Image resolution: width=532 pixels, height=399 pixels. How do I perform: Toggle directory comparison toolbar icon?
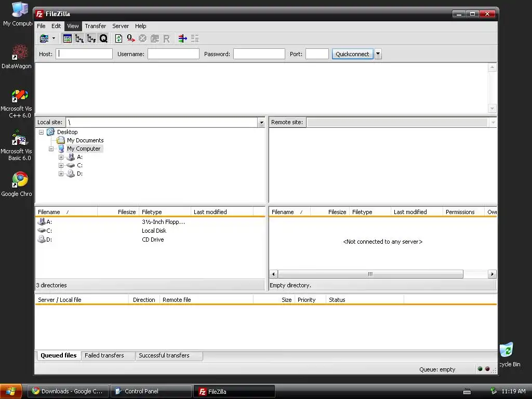[x=195, y=38]
